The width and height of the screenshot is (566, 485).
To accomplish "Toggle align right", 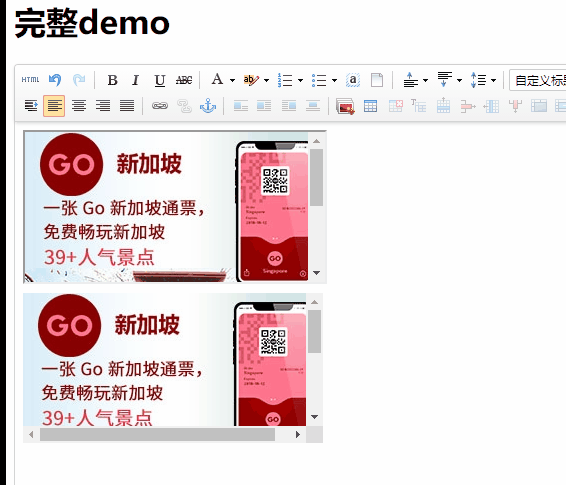I will (x=103, y=106).
